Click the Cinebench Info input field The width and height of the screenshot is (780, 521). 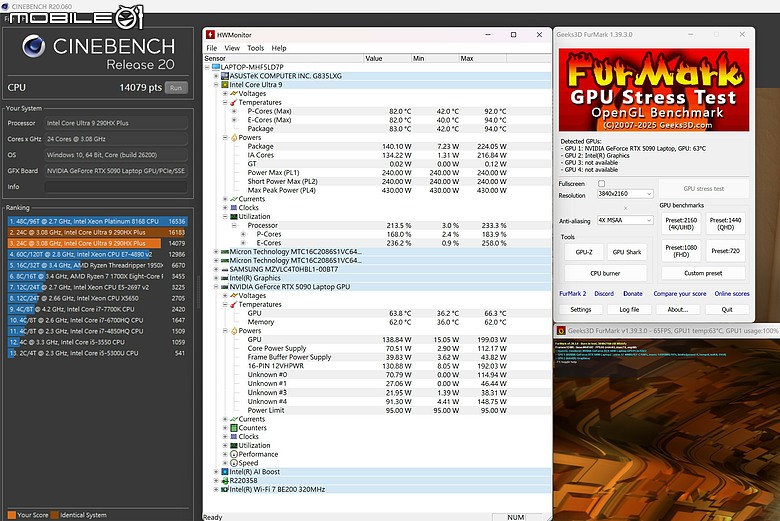coord(116,187)
